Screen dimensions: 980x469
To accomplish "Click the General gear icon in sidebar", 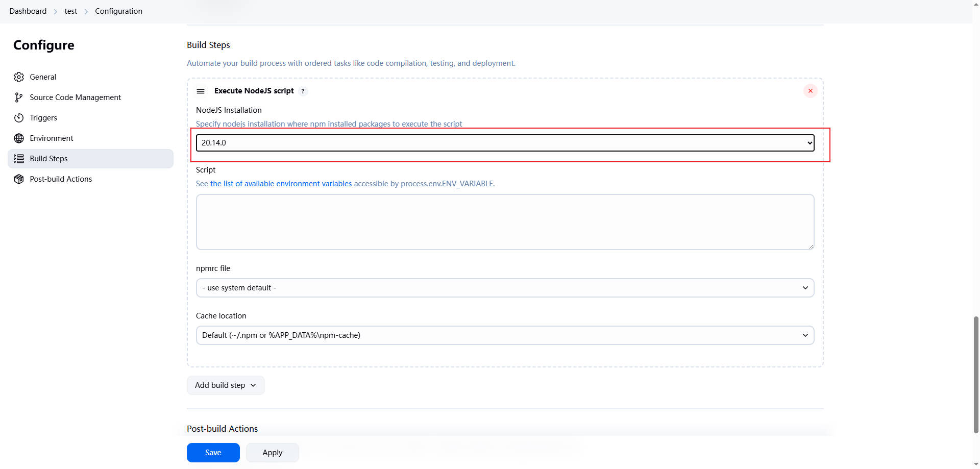I will [19, 77].
